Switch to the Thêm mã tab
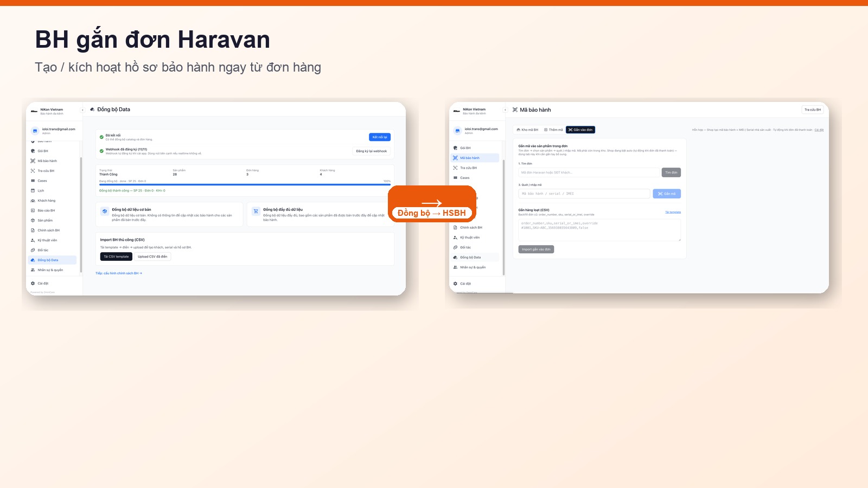868x488 pixels. 553,130
